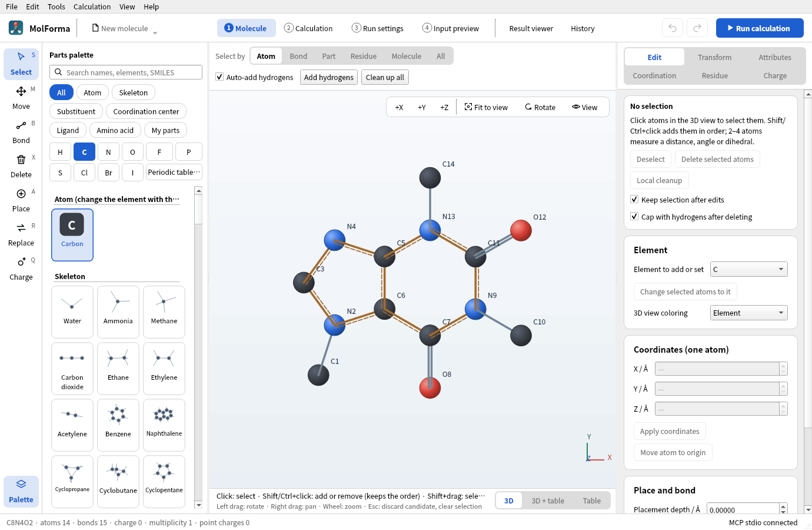Switch the view mode to Table
Screen dimensions: 812x530
coord(592,501)
